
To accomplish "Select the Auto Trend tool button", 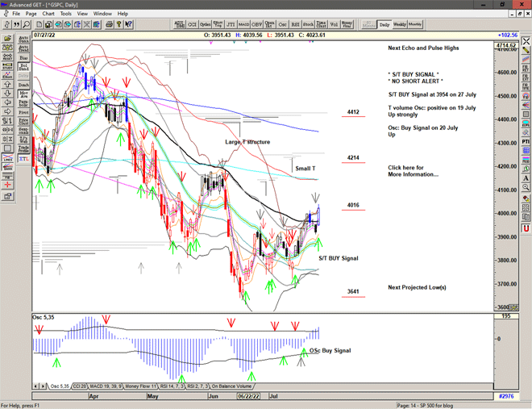I will click(24, 48).
